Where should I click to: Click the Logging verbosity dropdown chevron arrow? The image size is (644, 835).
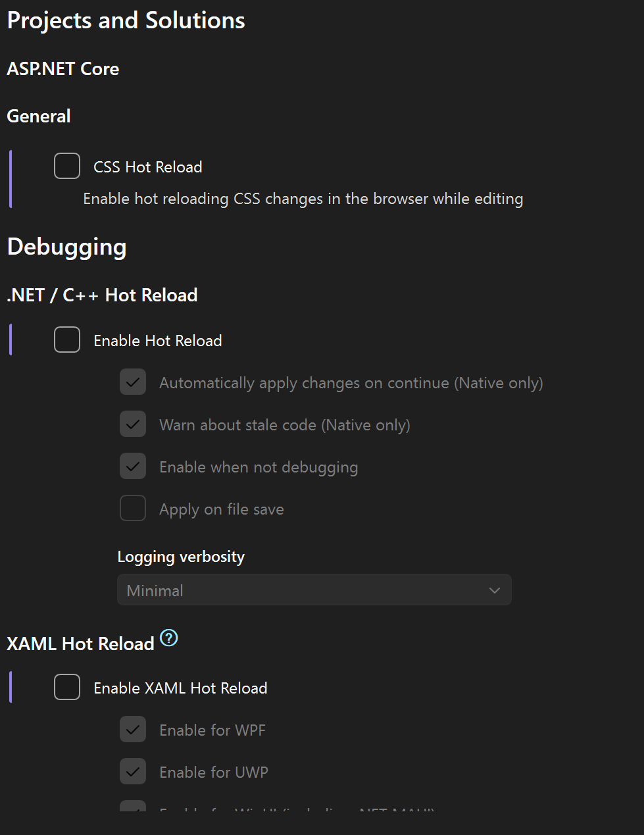pyautogui.click(x=495, y=590)
